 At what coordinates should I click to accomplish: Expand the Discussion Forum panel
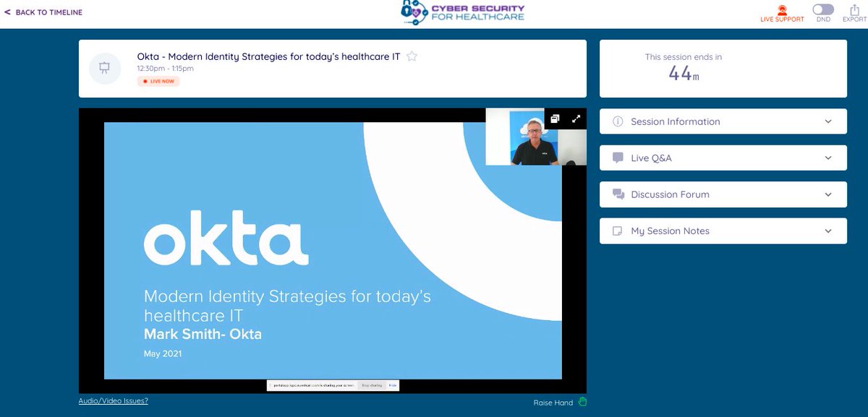click(723, 194)
